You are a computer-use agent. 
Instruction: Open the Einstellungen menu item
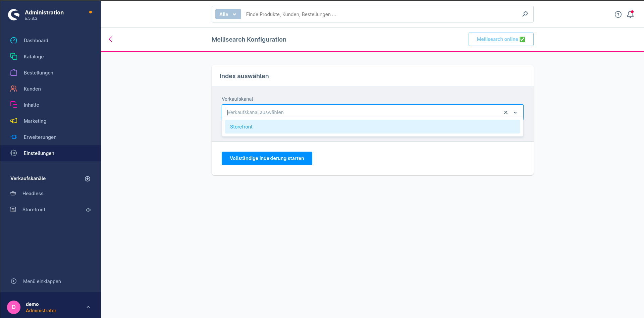click(51, 153)
